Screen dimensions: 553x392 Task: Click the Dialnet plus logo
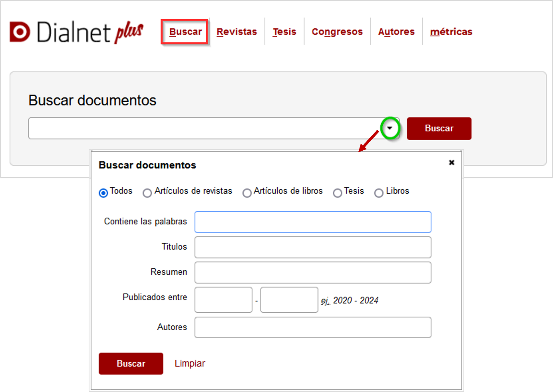pos(76,32)
